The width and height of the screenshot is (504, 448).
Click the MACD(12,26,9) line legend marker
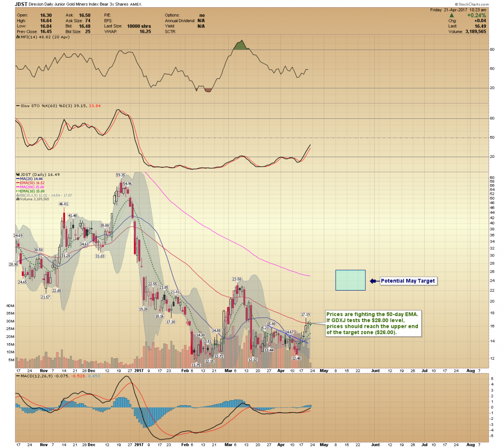coord(18,375)
